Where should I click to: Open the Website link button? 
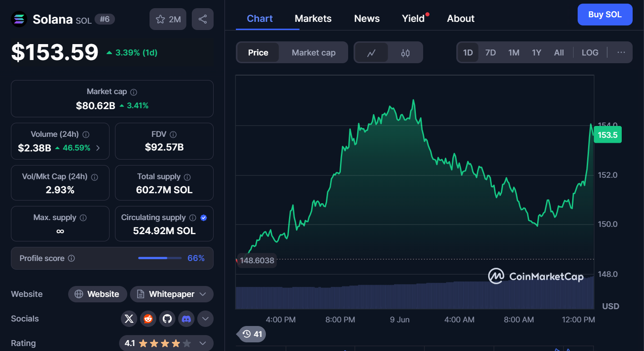[x=97, y=294]
